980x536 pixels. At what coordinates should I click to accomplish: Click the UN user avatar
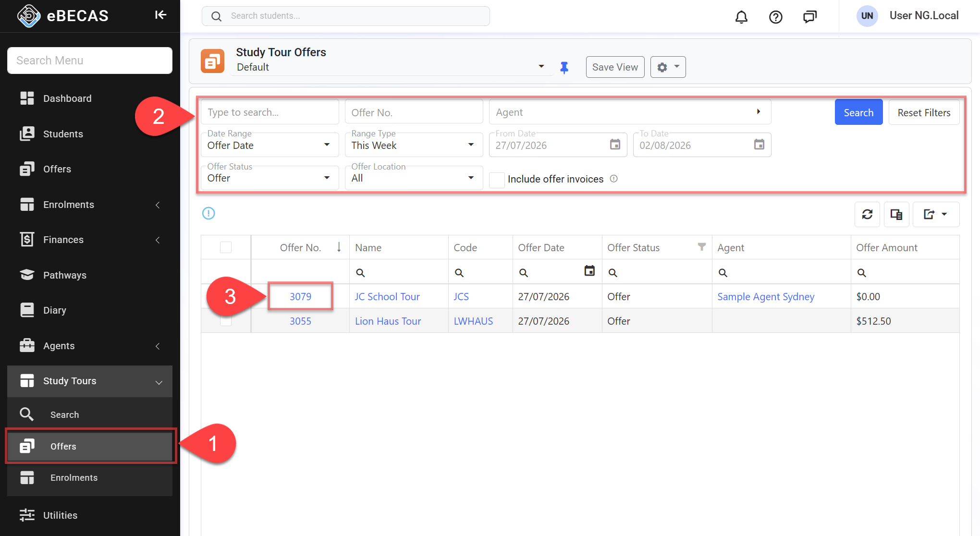pyautogui.click(x=867, y=16)
